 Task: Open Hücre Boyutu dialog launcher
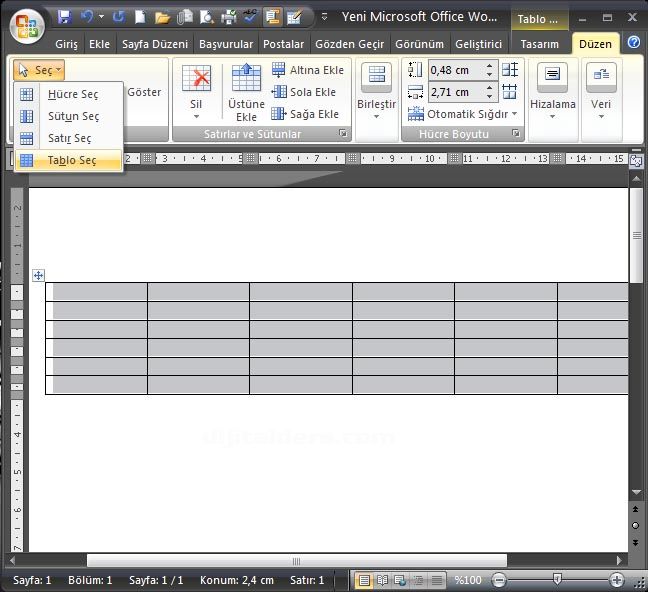click(x=516, y=133)
